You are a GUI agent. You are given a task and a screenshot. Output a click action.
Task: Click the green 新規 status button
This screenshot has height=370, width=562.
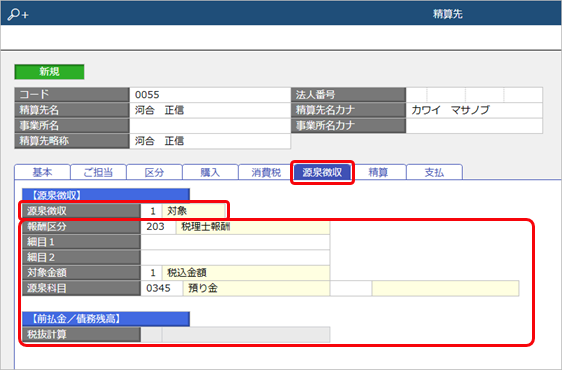point(49,72)
